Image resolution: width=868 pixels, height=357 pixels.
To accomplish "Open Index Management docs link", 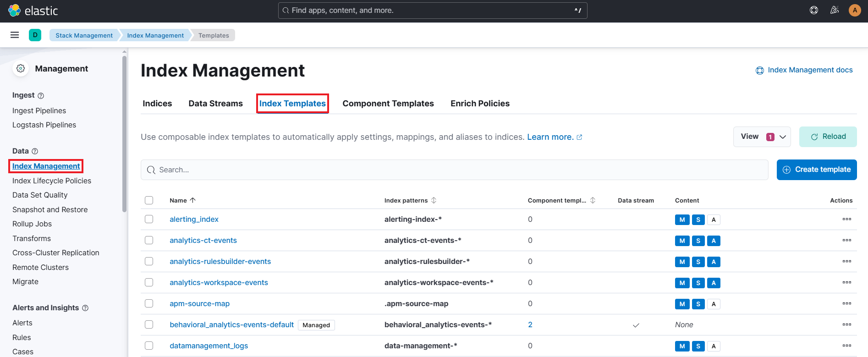I will coord(804,70).
